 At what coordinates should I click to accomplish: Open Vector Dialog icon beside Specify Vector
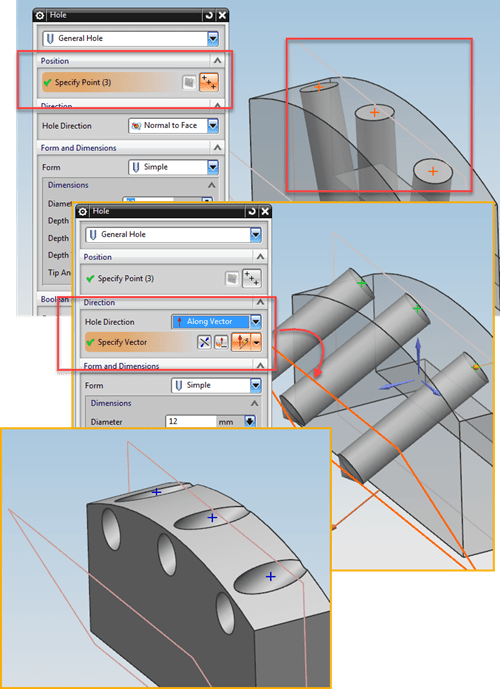(x=221, y=342)
